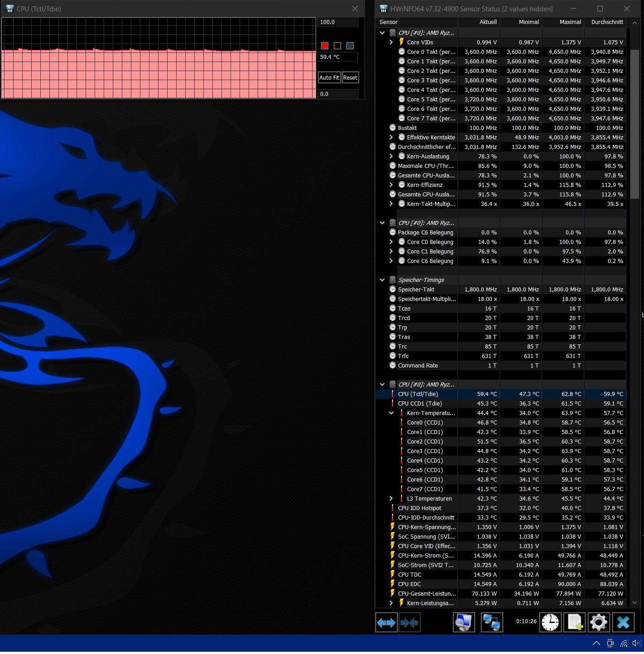Click the CPU (Tctl/Tdie) graph window icon
This screenshot has height=654, width=644.
[x=10, y=9]
